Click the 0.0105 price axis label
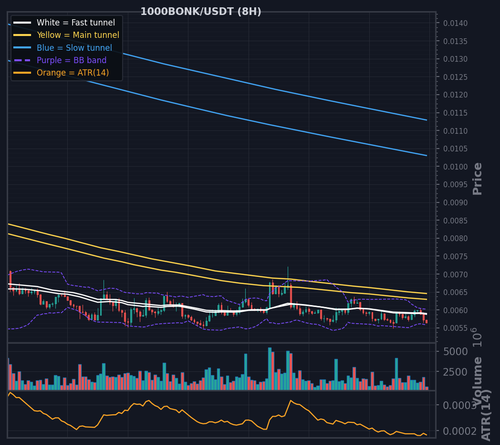The width and height of the screenshot is (500, 445). 455,149
